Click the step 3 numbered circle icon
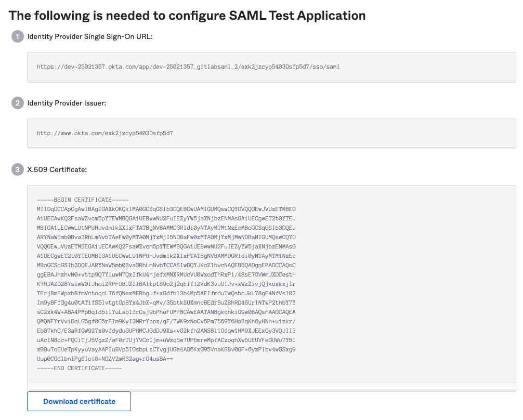 point(17,169)
